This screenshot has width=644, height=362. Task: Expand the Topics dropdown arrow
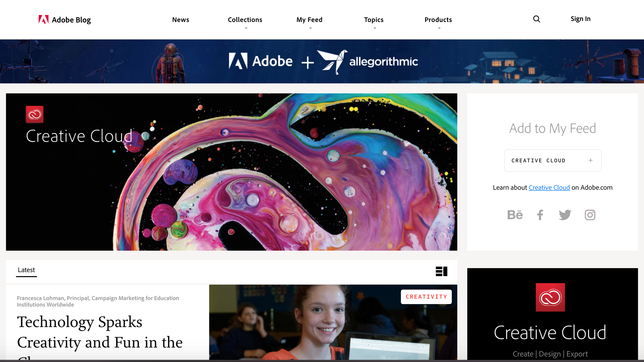tap(375, 28)
